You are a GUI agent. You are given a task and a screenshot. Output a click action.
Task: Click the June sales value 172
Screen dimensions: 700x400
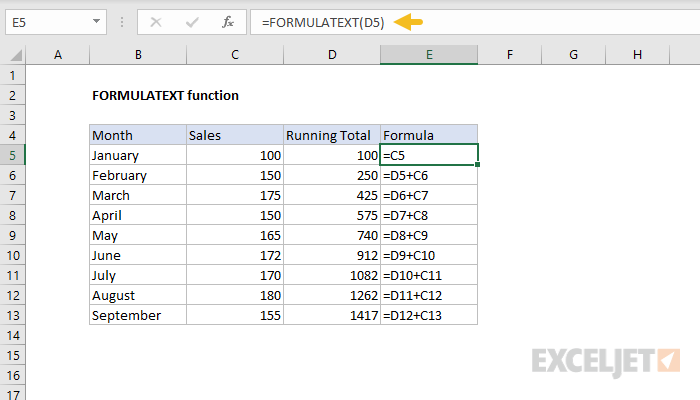[234, 255]
